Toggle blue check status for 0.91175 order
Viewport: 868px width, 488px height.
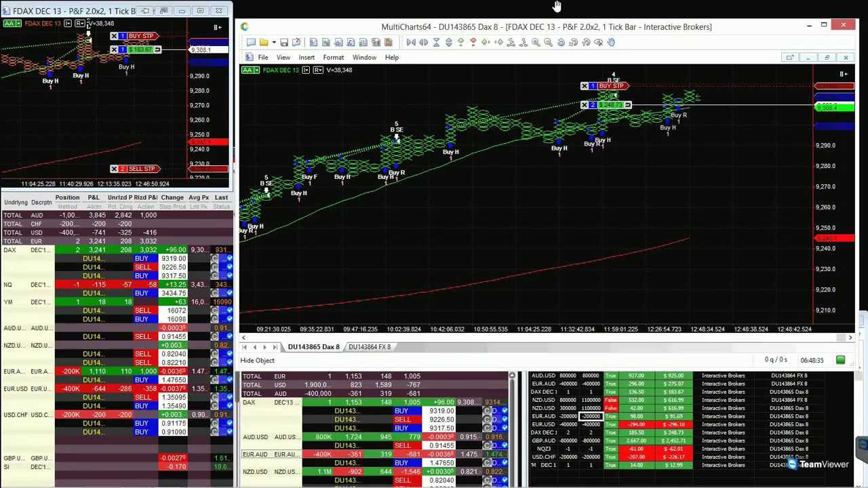pyautogui.click(x=229, y=424)
